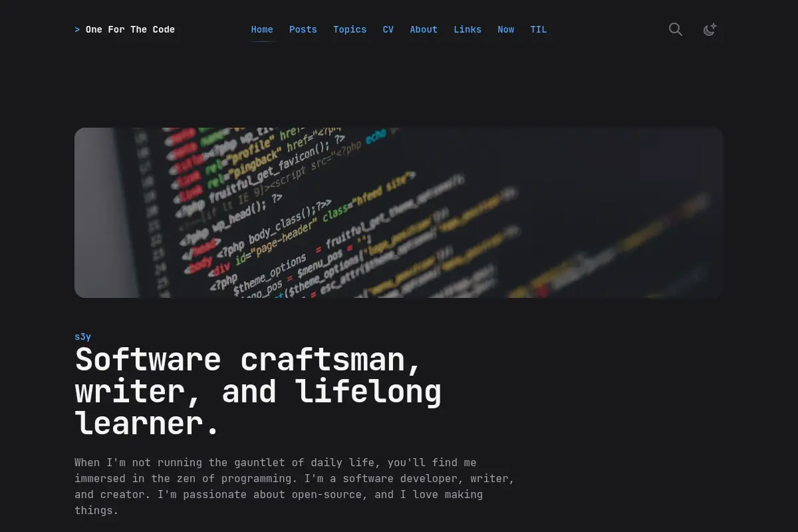Viewport: 798px width, 532px height.
Task: Toggle dark mode moon icon
Action: click(710, 29)
